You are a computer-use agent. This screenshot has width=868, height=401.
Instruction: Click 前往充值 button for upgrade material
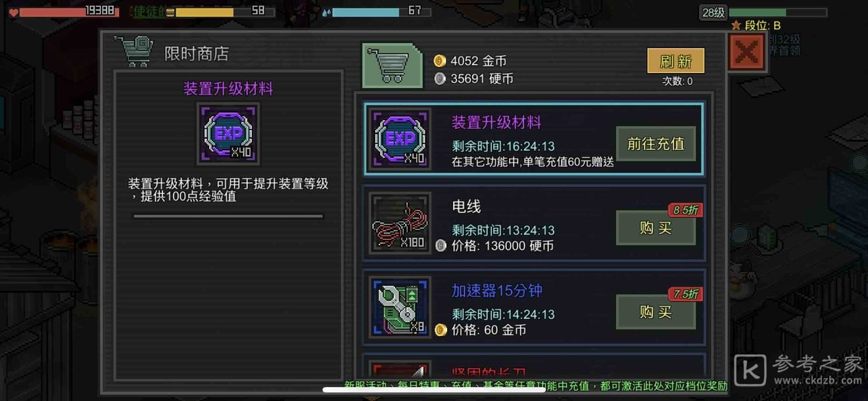(656, 143)
